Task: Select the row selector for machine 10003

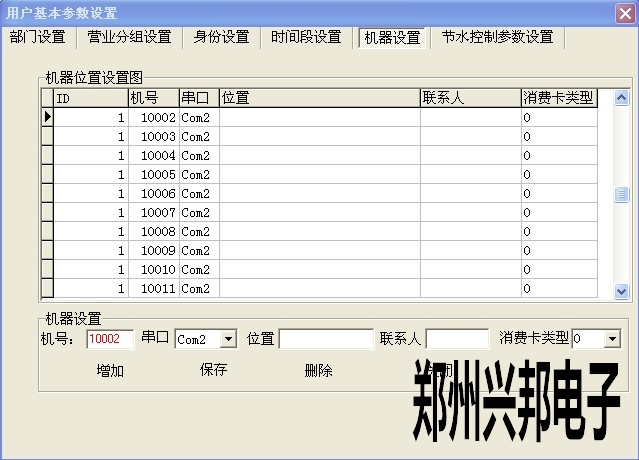Action: click(x=48, y=136)
